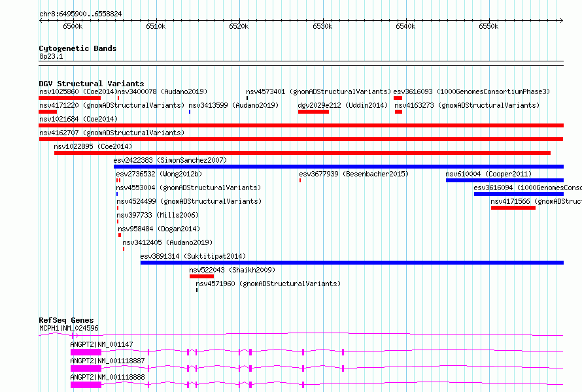Open nsv4162707 gnomADStructuralVariants entry

pyautogui.click(x=112, y=133)
